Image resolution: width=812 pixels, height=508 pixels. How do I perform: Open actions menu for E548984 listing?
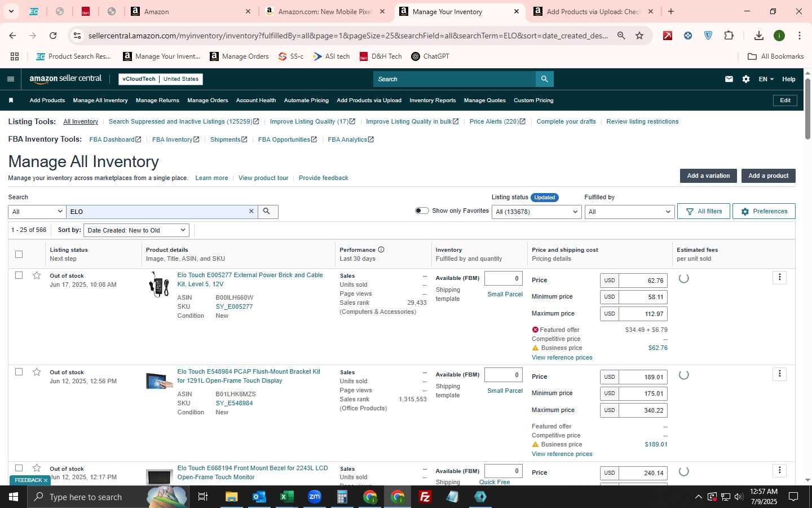point(779,374)
